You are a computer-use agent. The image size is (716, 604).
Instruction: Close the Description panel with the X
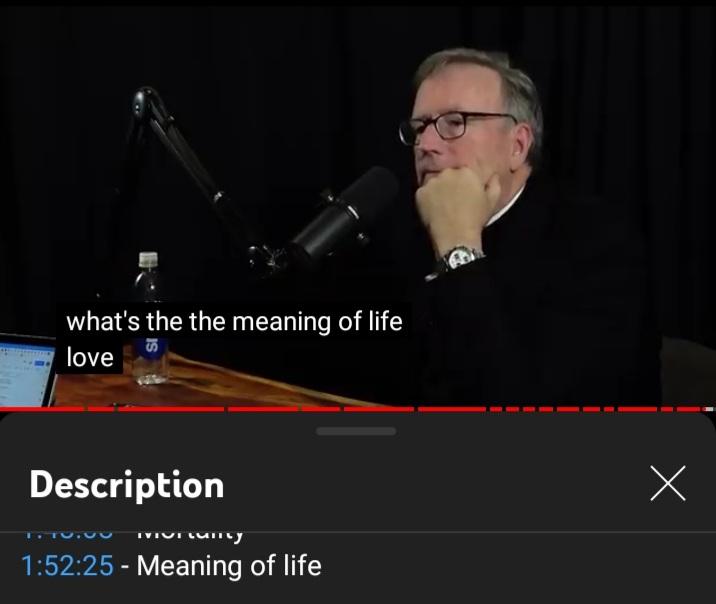[x=668, y=483]
